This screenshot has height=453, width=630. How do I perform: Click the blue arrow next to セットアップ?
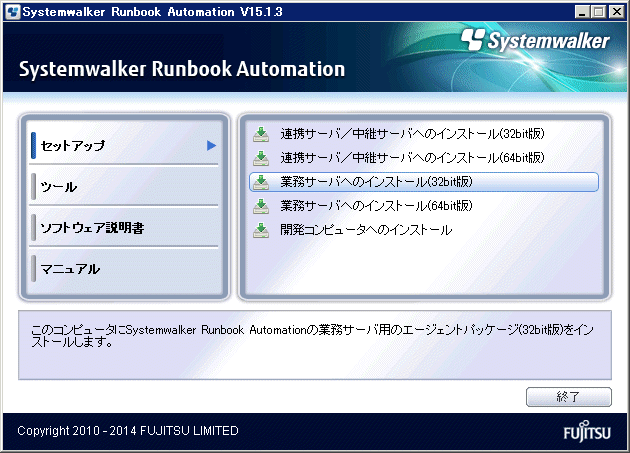click(212, 146)
